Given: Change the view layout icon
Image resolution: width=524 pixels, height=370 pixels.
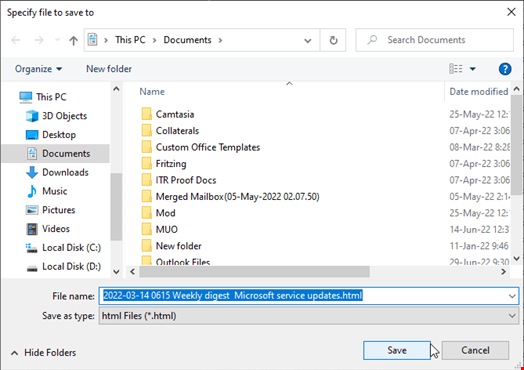Looking at the screenshot, I should (x=456, y=69).
